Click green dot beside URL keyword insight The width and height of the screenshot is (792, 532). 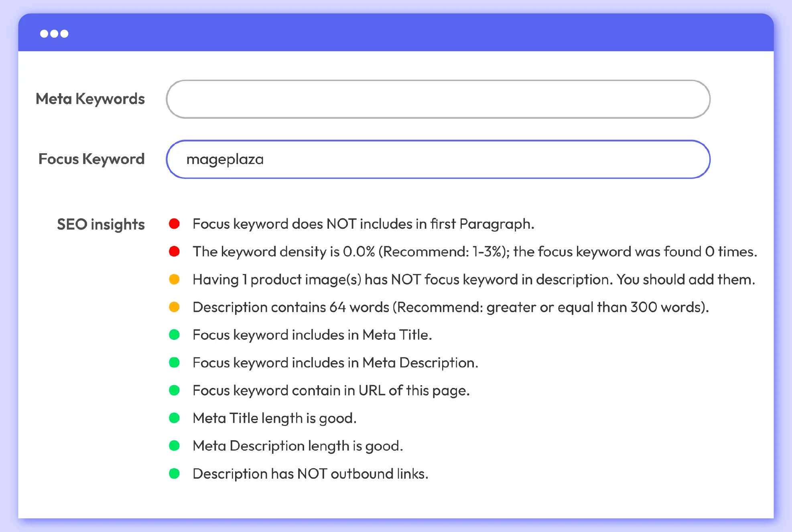[x=174, y=390]
